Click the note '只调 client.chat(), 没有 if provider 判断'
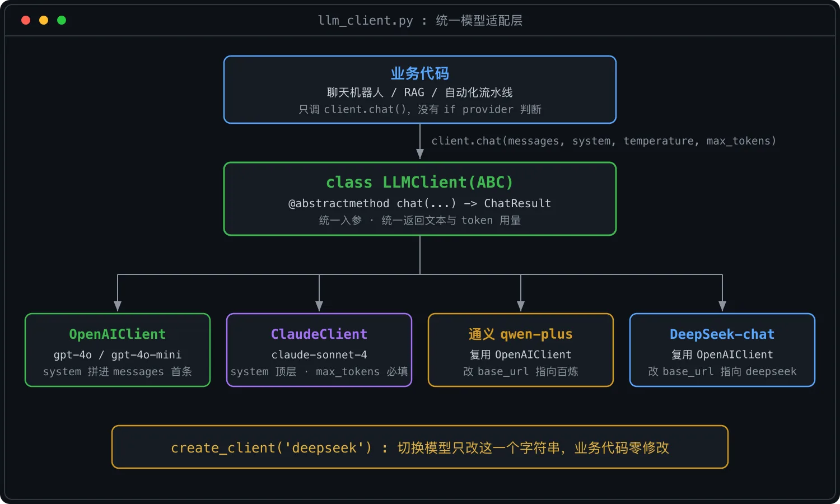The height and width of the screenshot is (504, 840). click(x=420, y=109)
